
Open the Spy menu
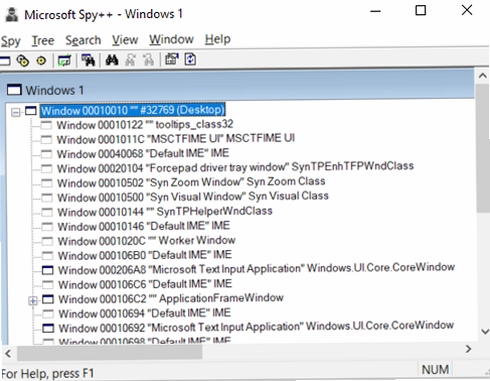(10, 41)
